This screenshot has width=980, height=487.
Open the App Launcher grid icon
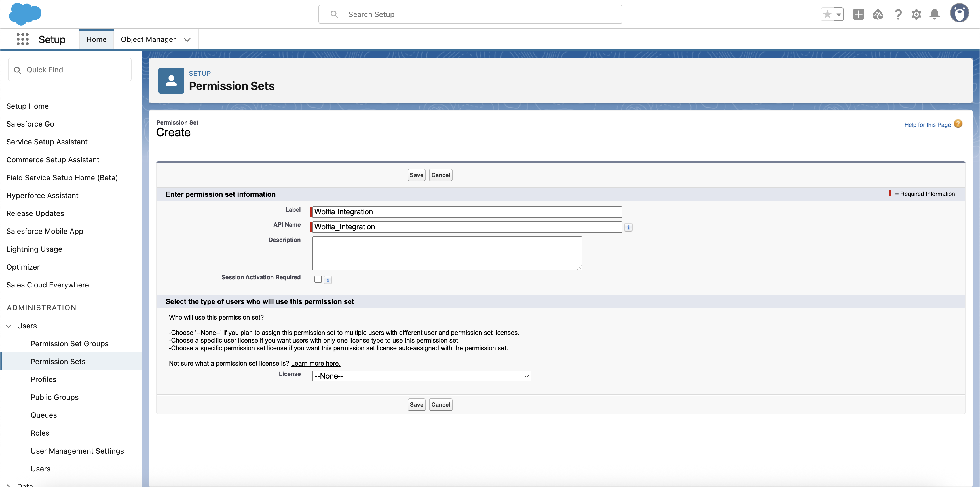[x=22, y=39]
